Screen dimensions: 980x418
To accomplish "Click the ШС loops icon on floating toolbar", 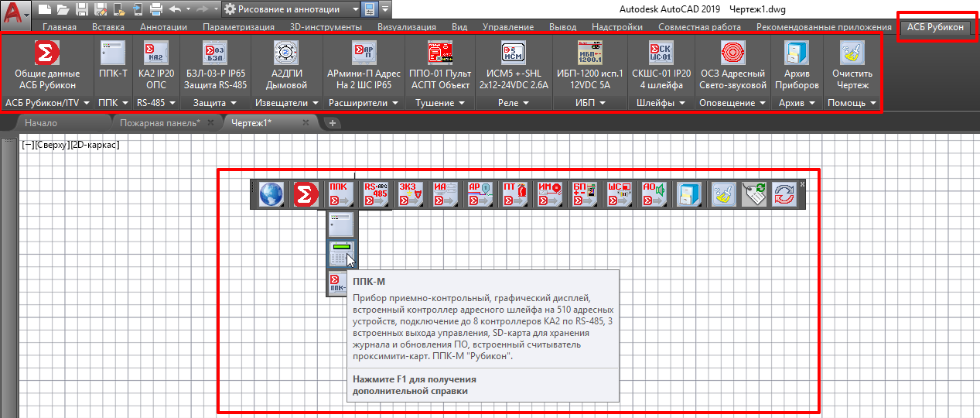I will [x=619, y=194].
